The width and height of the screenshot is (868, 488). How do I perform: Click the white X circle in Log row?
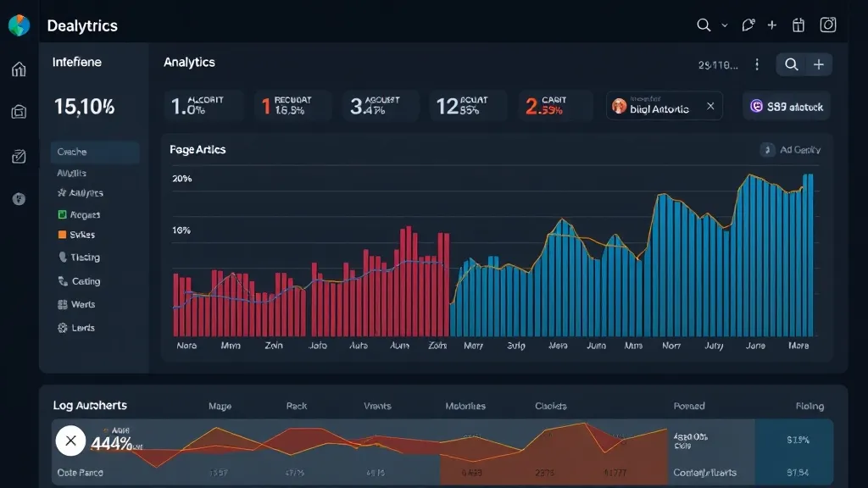71,441
